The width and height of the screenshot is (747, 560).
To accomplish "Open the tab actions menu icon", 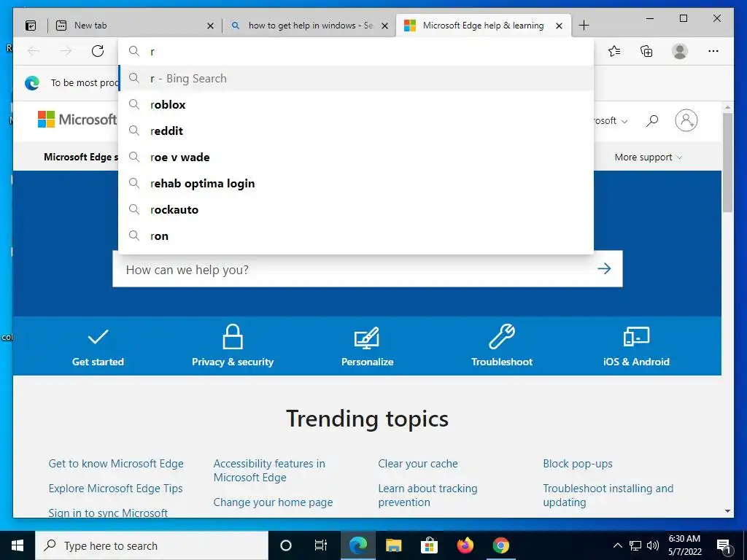I will point(31,26).
